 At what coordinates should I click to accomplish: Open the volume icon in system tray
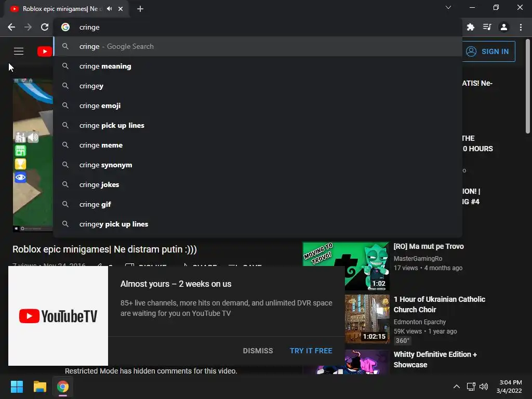[x=484, y=387]
